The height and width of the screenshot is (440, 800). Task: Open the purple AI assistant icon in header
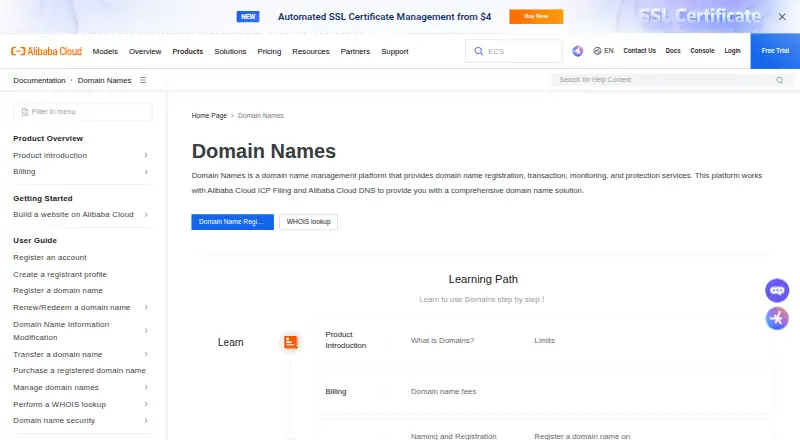(x=578, y=51)
